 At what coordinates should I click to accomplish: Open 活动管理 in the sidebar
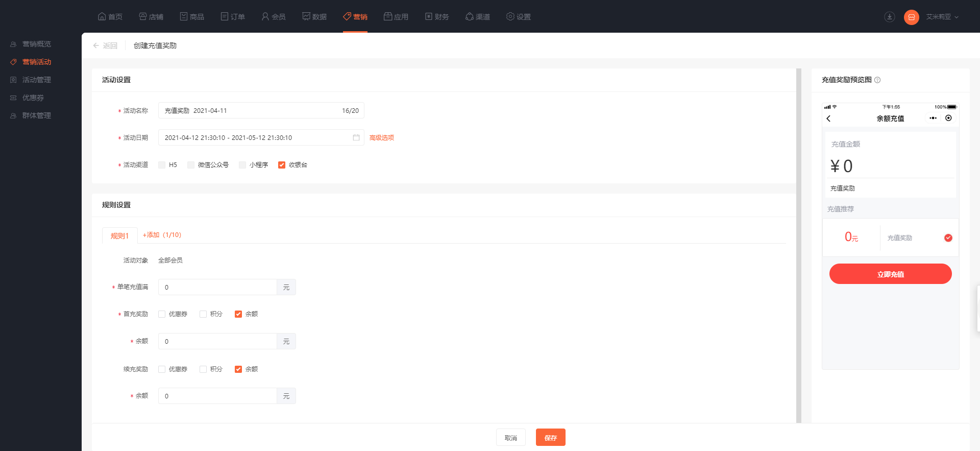click(x=31, y=80)
